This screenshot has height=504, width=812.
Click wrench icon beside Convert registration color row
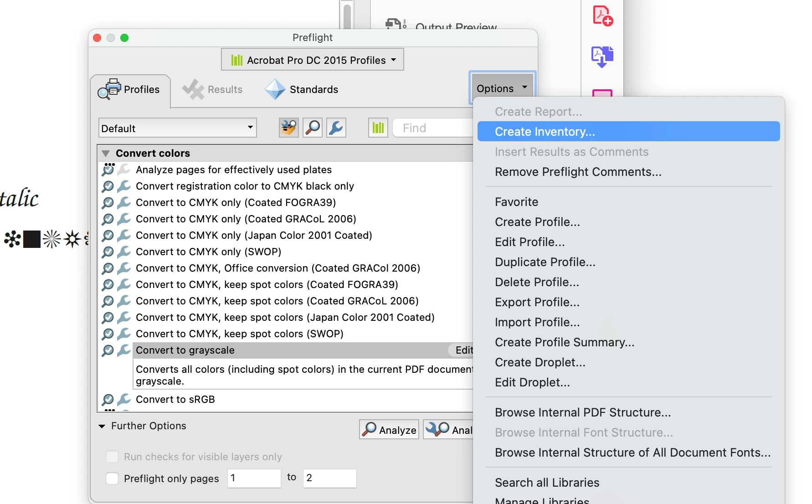[x=124, y=186]
